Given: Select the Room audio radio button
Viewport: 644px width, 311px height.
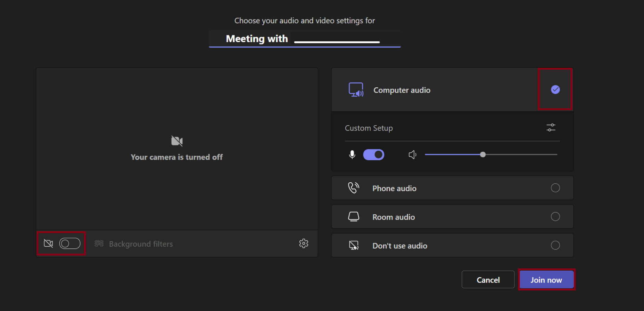Looking at the screenshot, I should 555,217.
